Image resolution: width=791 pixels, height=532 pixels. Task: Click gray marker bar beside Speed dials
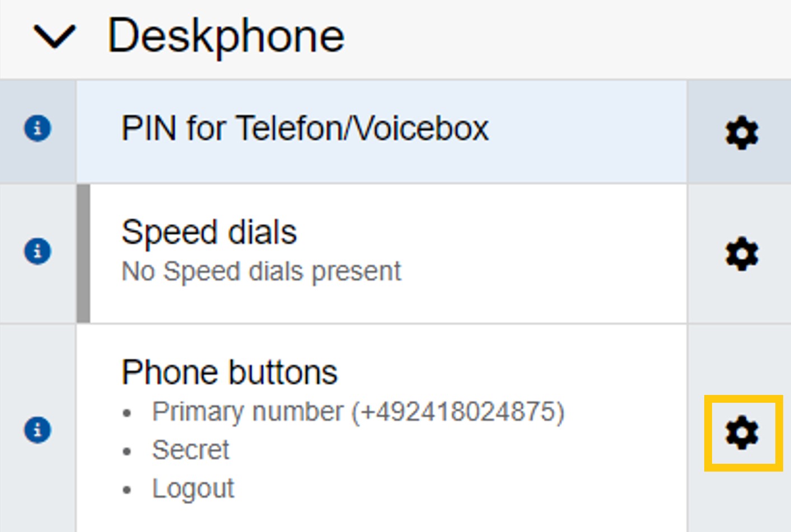[83, 253]
